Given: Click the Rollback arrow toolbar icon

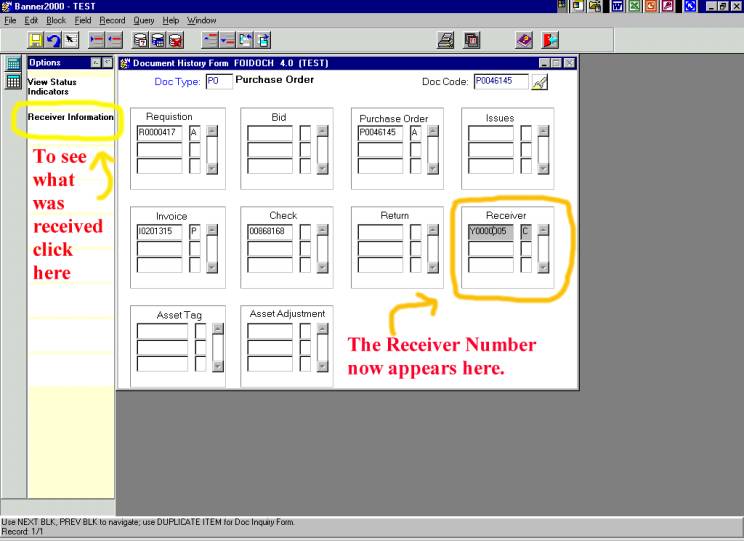Looking at the screenshot, I should [x=53, y=41].
